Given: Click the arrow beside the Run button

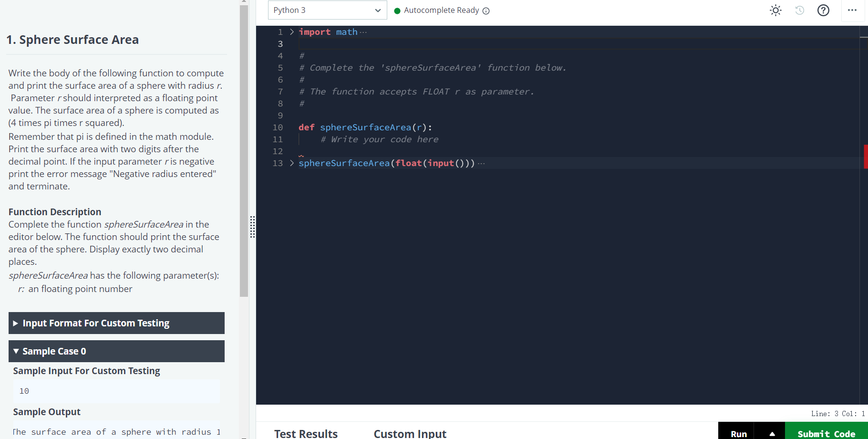Looking at the screenshot, I should (x=773, y=433).
